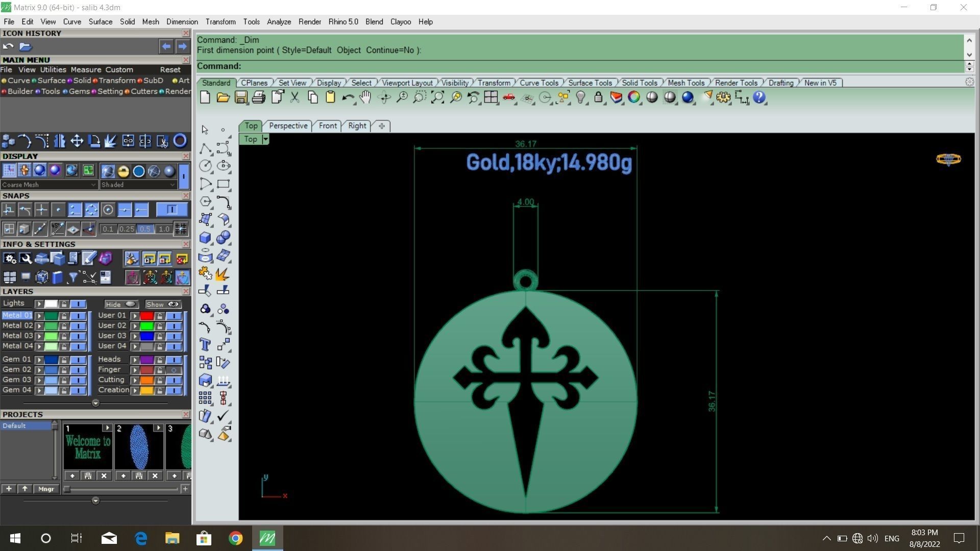
Task: Open the color wheel toolbar icon
Action: click(x=634, y=97)
